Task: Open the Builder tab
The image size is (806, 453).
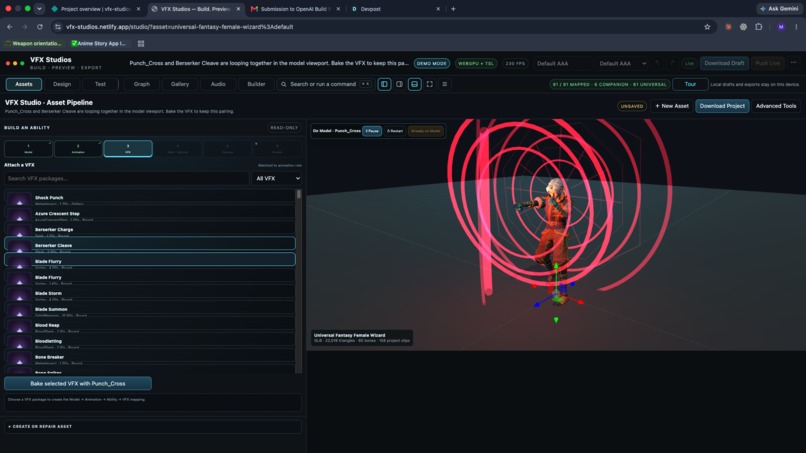Action: [x=256, y=84]
